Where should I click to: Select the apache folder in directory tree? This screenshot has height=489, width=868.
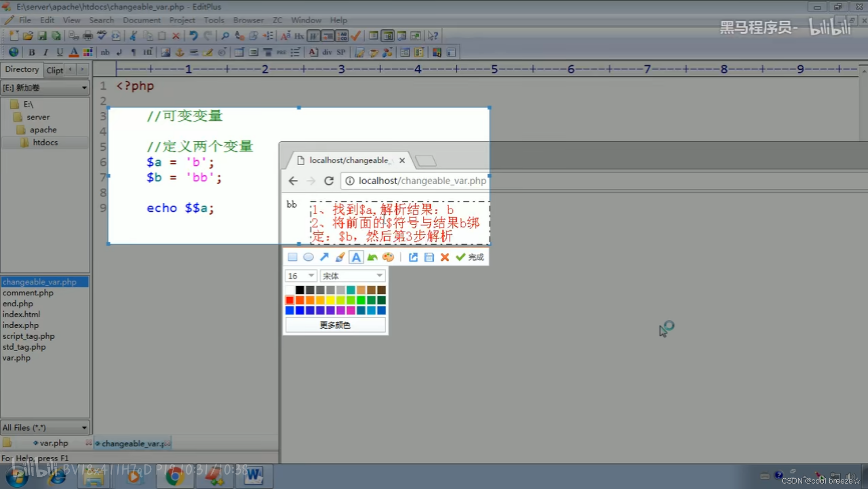[43, 129]
